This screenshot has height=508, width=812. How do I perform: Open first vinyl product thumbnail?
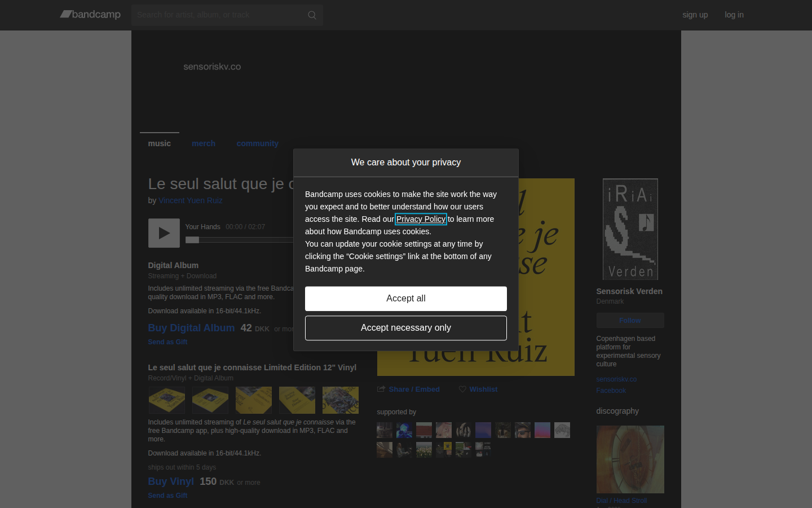(166, 400)
